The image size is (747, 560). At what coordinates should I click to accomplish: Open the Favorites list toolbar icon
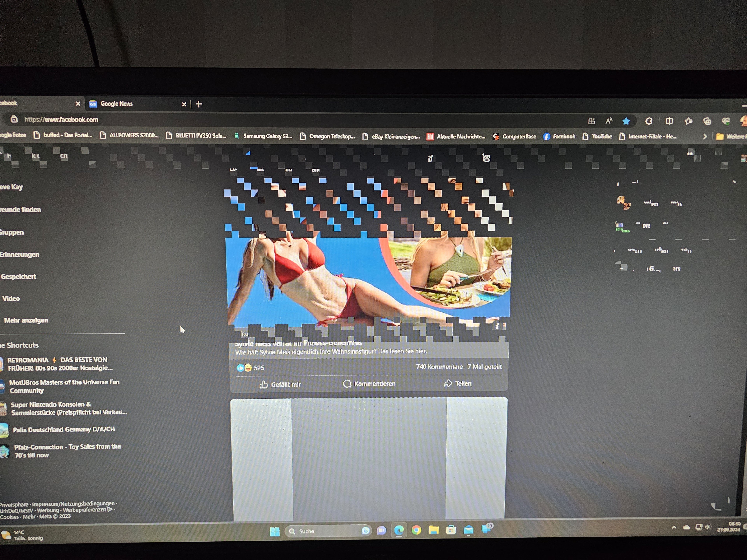pos(688,121)
